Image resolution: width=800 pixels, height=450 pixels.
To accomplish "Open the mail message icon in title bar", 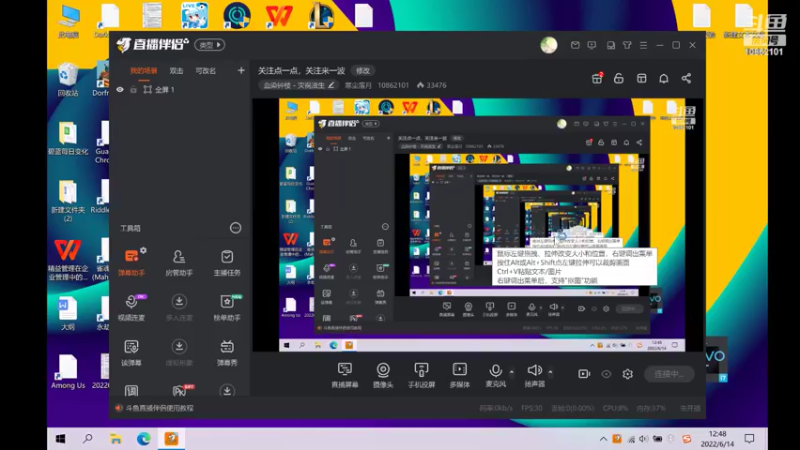I will [575, 45].
